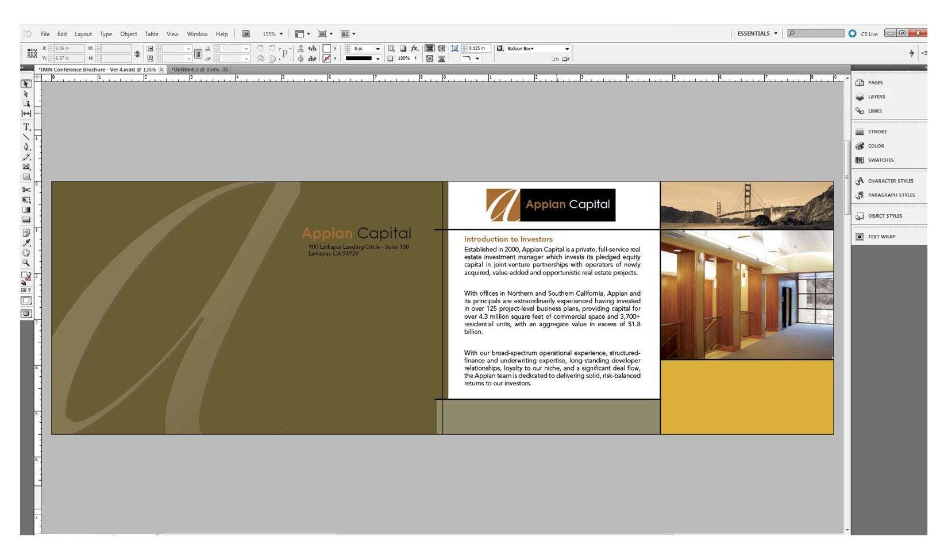Select the Gradient Feather tool
948x560 pixels.
point(26,219)
